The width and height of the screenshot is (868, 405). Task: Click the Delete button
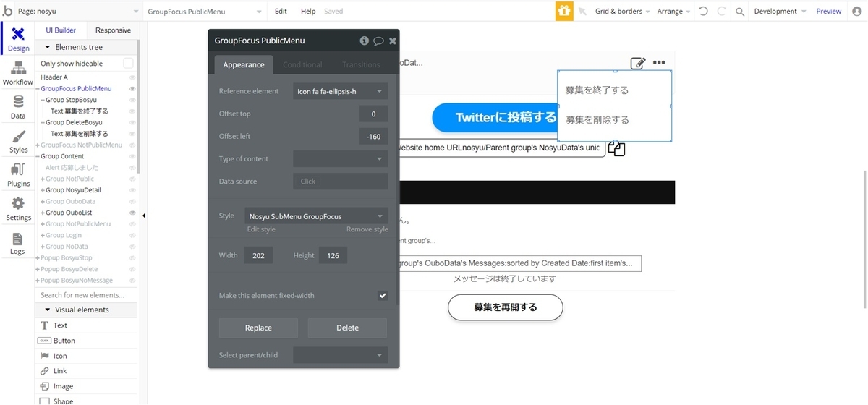(347, 328)
